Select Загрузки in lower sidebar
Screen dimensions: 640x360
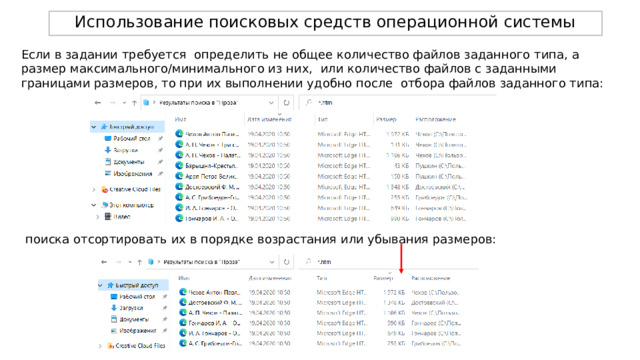[131, 308]
